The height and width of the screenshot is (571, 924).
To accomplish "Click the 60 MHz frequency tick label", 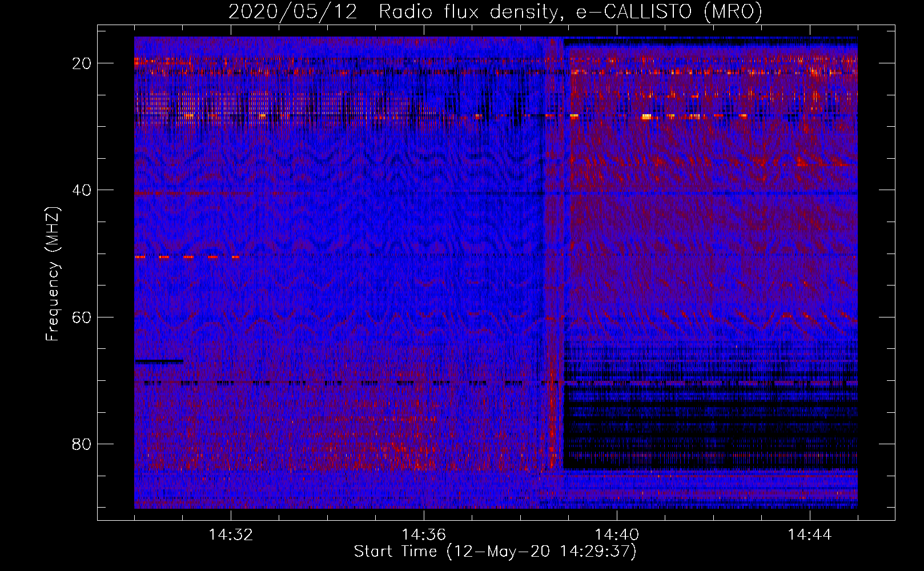I will pos(82,317).
